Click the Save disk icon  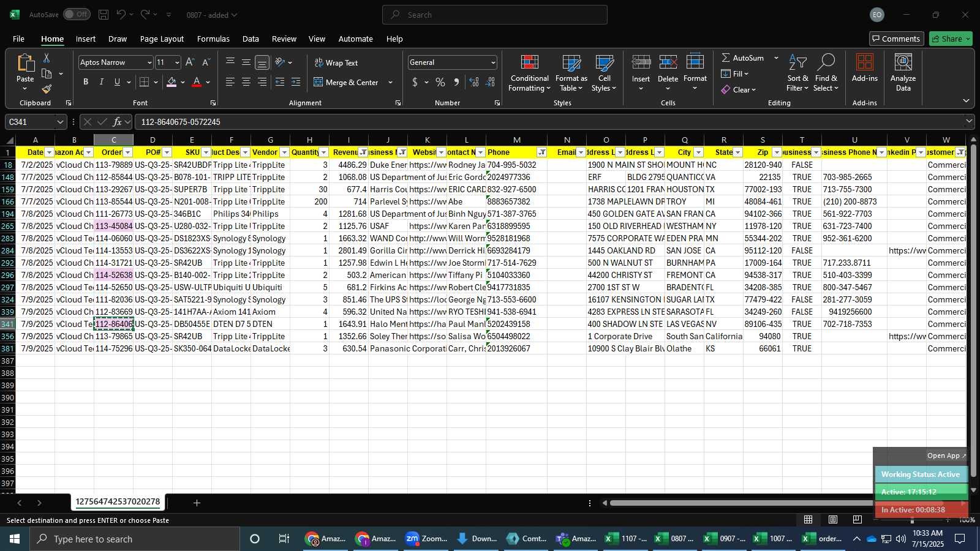click(104, 15)
